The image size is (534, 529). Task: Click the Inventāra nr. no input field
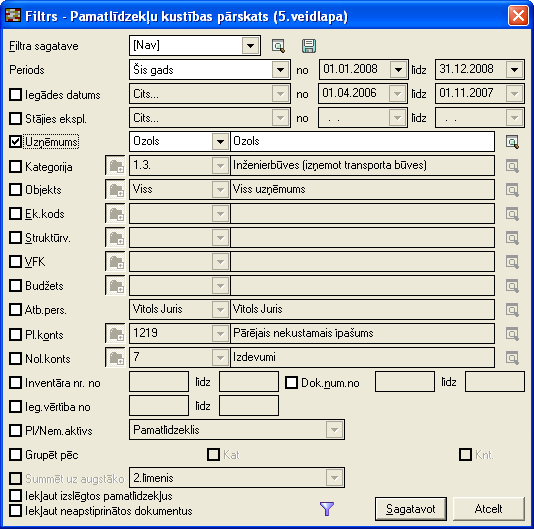159,382
